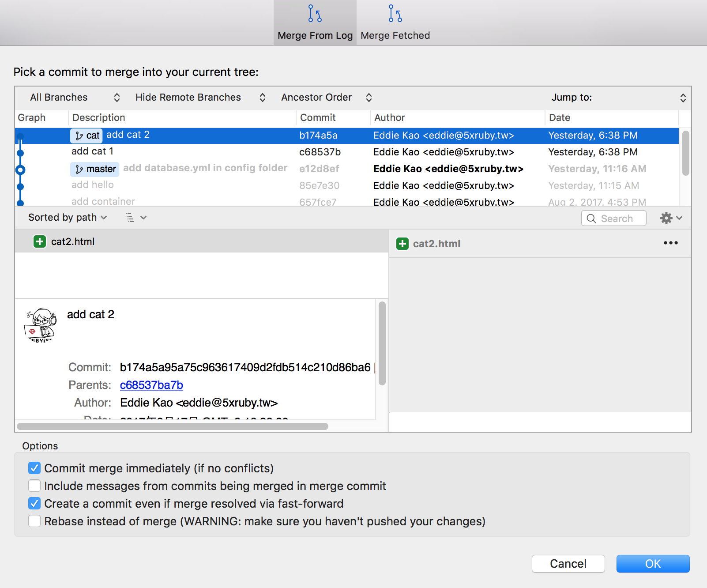The height and width of the screenshot is (588, 707).
Task: Open the gear settings menu
Action: click(670, 218)
